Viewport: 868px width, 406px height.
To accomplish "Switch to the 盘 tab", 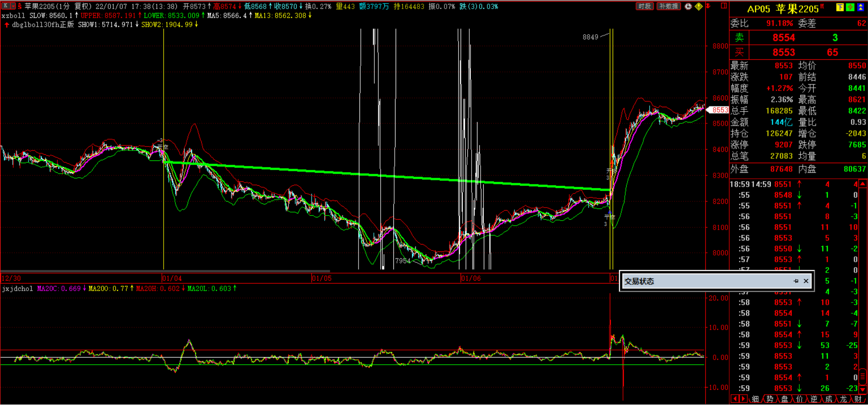I will pos(784,399).
